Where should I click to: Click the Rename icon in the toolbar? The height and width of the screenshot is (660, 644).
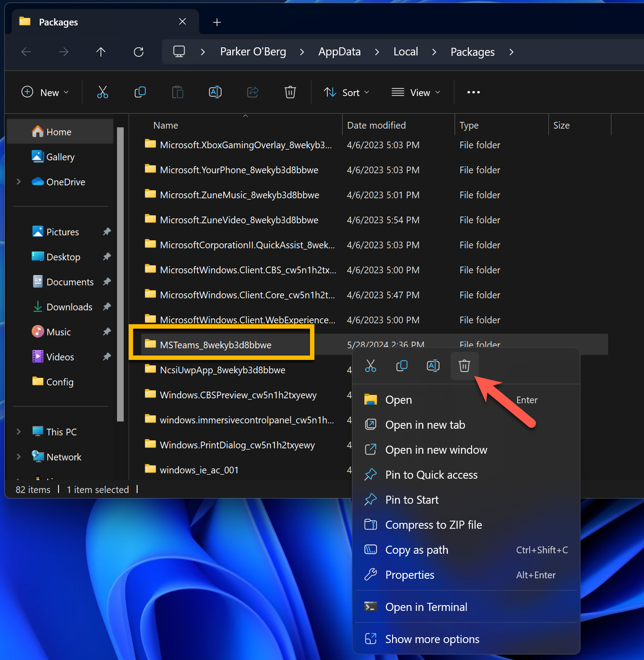pos(215,92)
